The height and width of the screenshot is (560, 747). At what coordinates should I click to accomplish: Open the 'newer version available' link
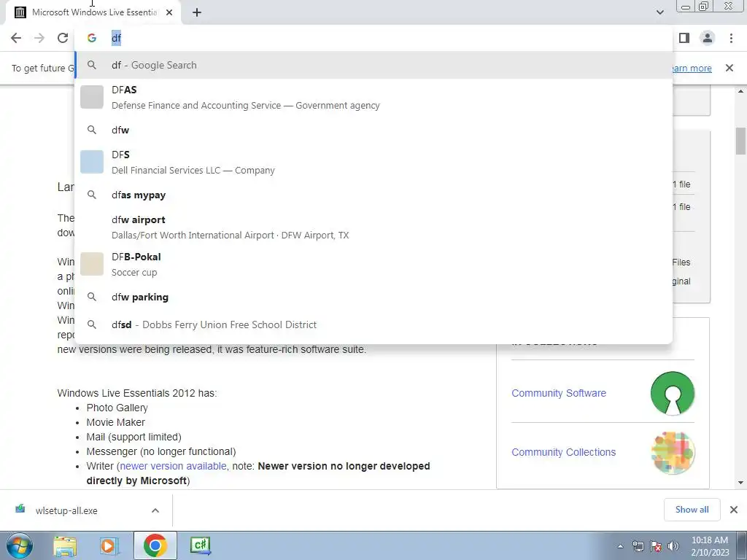coord(173,466)
